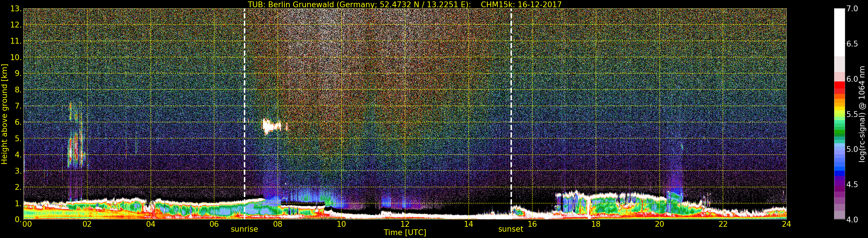Click the '0.' height tick label
Screen dimensions: 868x238
pyautogui.click(x=18, y=220)
